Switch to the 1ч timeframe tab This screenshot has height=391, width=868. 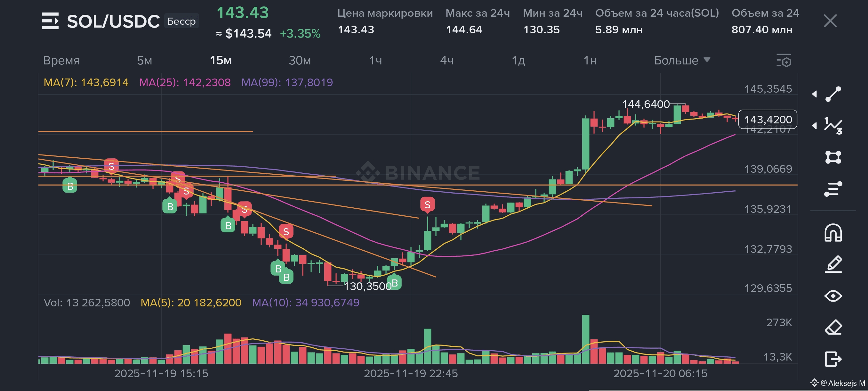click(375, 60)
